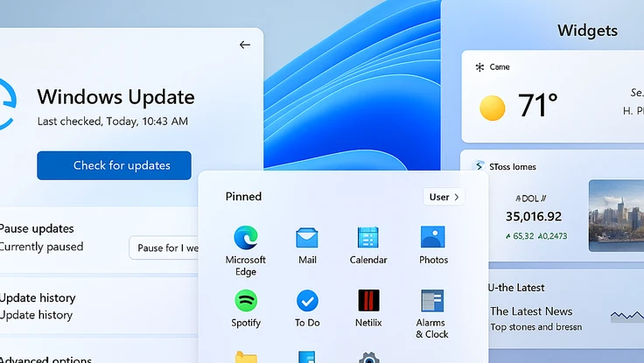Click the snowflake icon next to Came
Screen dimensions: 644x363
(x=479, y=67)
